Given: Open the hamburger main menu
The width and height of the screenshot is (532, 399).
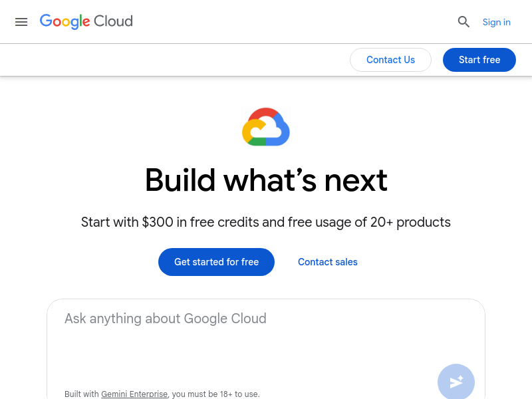Looking at the screenshot, I should coord(21,22).
